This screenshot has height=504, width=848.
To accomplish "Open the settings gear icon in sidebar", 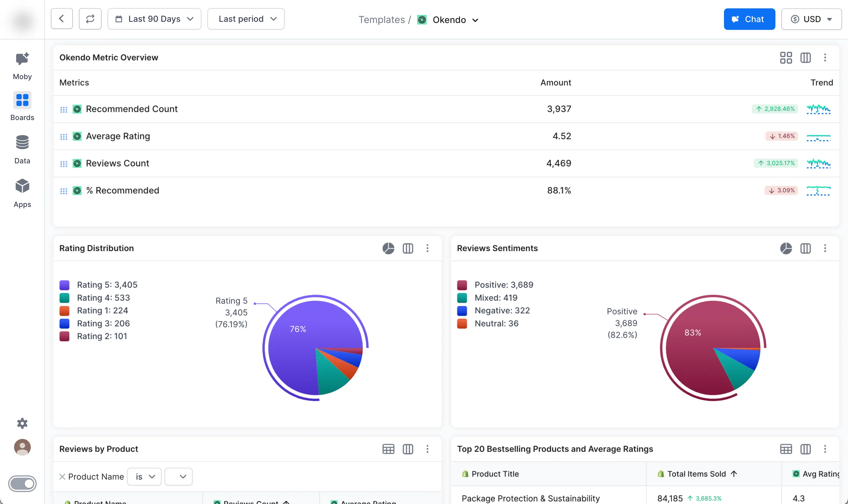I will 22,423.
